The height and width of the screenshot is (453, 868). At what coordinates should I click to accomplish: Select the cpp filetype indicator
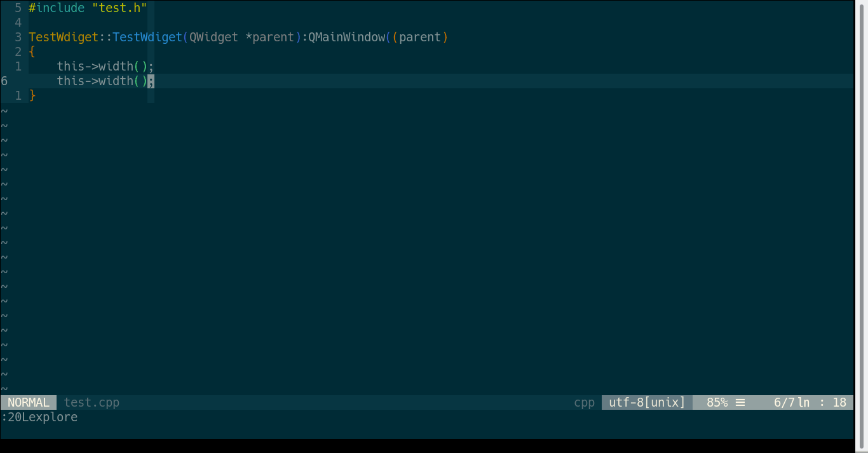583,402
